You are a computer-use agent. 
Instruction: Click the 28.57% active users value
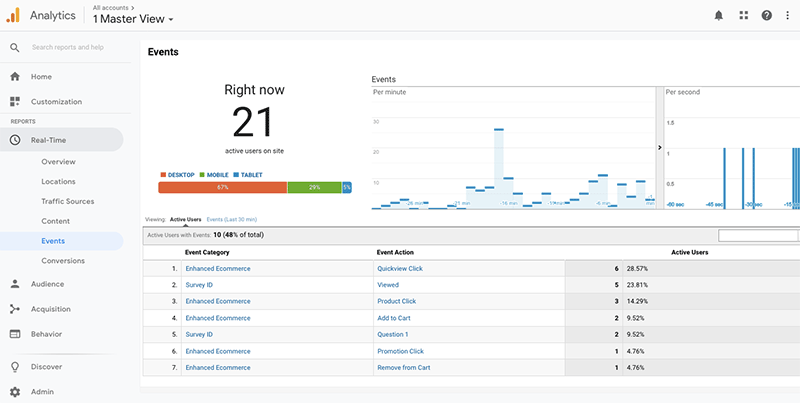click(x=637, y=269)
